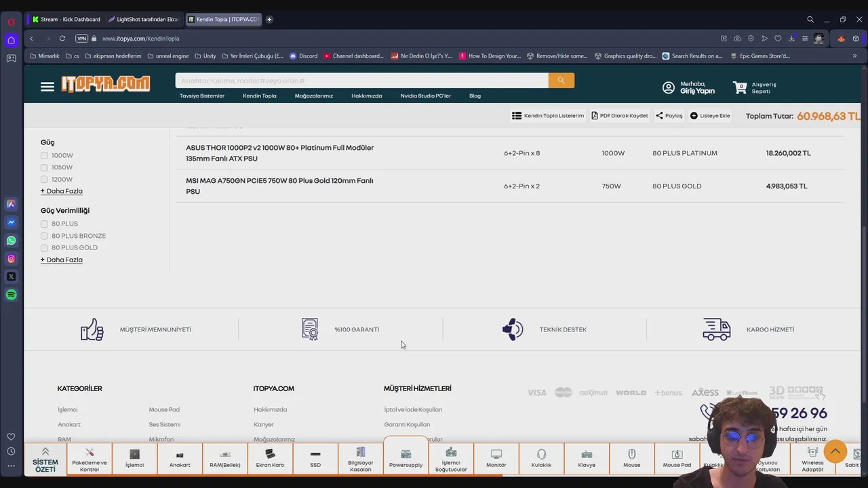Open the shopping cart icon
Viewport: 868px width, 488px height.
[740, 87]
